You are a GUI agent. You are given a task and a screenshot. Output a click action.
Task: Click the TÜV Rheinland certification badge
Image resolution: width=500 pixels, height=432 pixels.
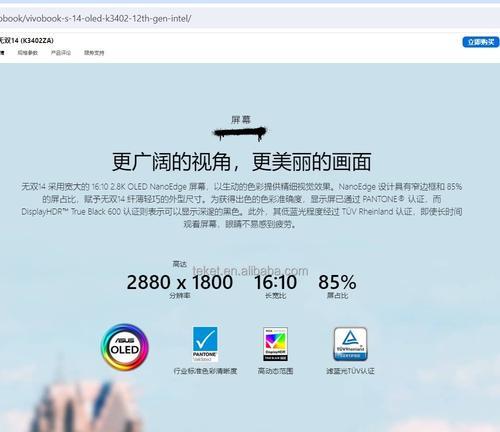(x=350, y=344)
